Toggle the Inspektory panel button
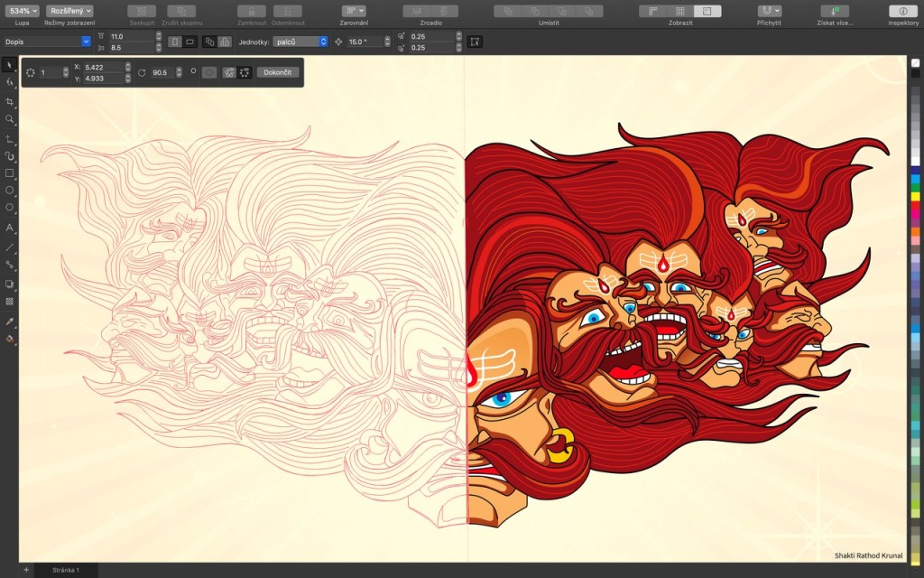 click(x=903, y=11)
